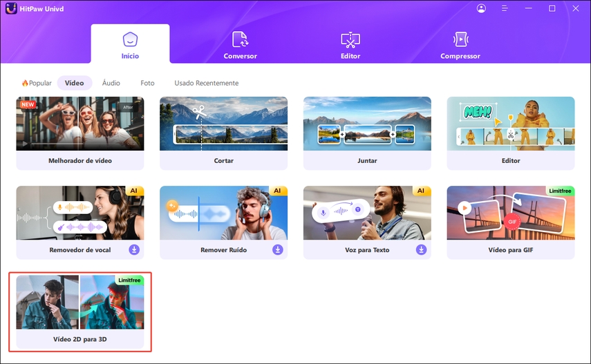Image resolution: width=591 pixels, height=364 pixels.
Task: Click the Limitfree badge on Vídeo para GIF
Action: 560,191
